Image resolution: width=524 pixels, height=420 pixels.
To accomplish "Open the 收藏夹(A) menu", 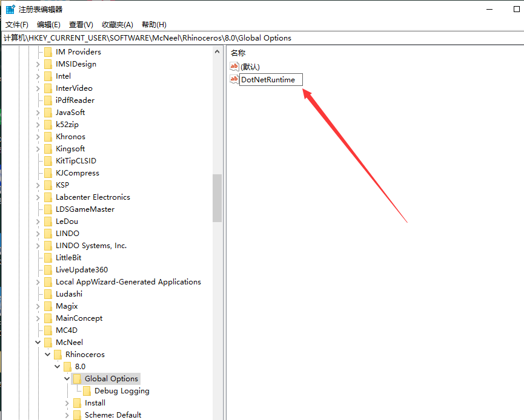I will pyautogui.click(x=118, y=25).
